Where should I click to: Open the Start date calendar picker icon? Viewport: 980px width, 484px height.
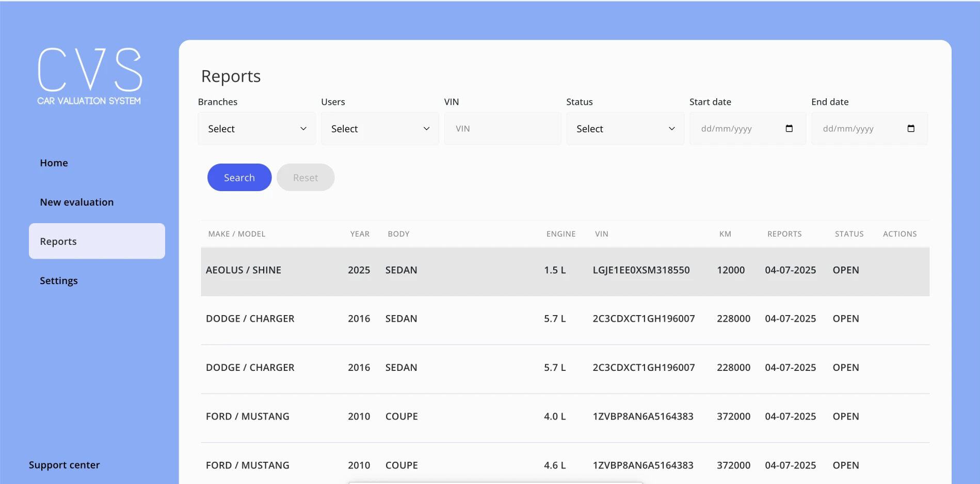pos(789,129)
